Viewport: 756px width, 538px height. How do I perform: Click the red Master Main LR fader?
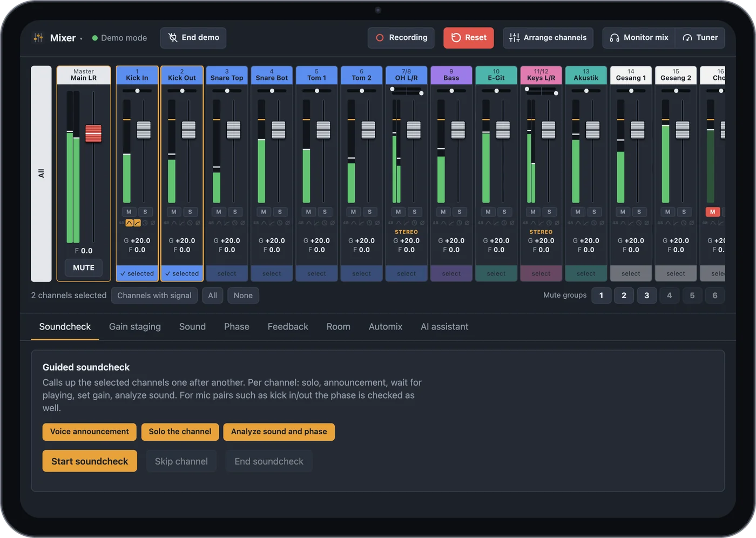(93, 133)
